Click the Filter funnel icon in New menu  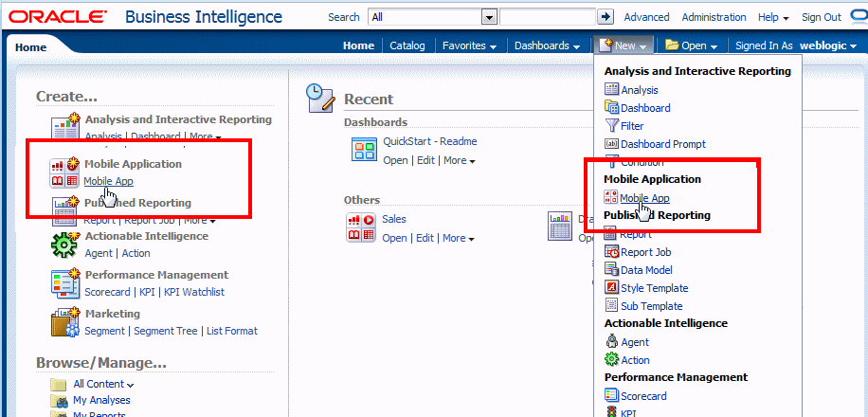point(611,125)
